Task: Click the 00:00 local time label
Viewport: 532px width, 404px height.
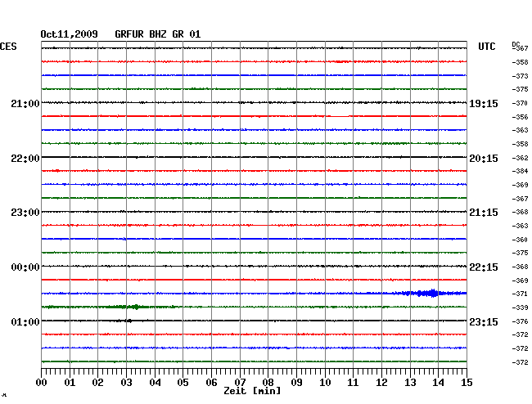Action: (25, 267)
